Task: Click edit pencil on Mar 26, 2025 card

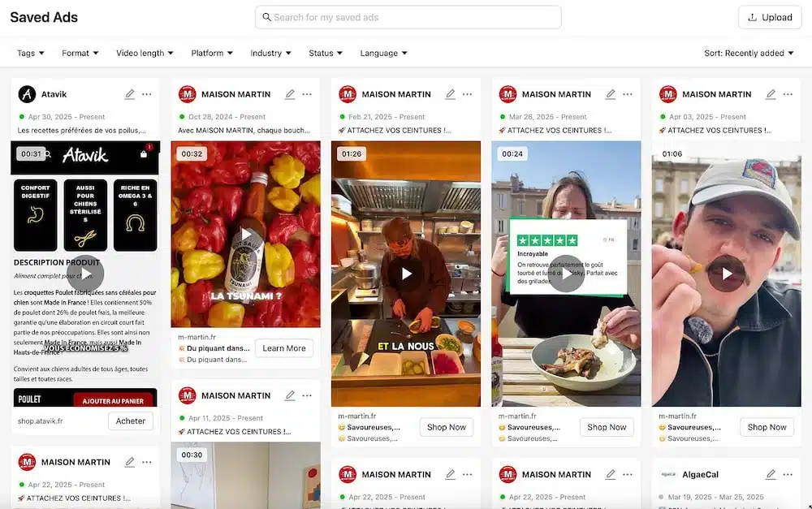Action: click(x=611, y=94)
